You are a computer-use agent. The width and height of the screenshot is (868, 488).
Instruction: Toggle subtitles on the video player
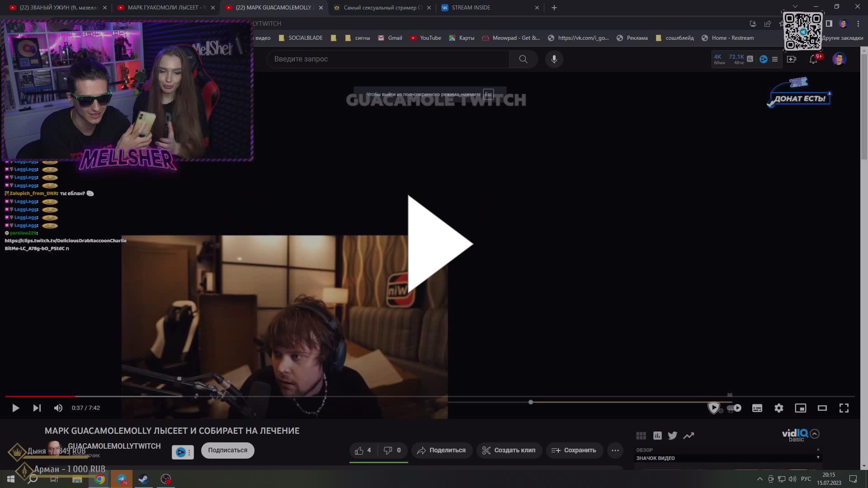click(x=757, y=408)
